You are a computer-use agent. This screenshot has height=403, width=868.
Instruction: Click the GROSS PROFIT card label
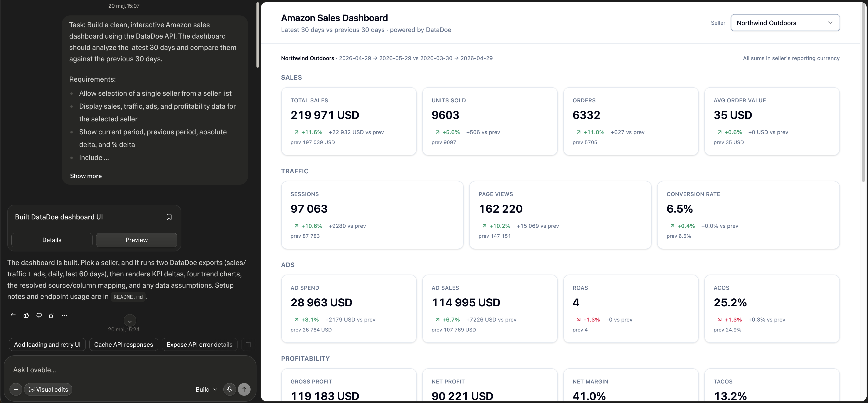coord(311,382)
